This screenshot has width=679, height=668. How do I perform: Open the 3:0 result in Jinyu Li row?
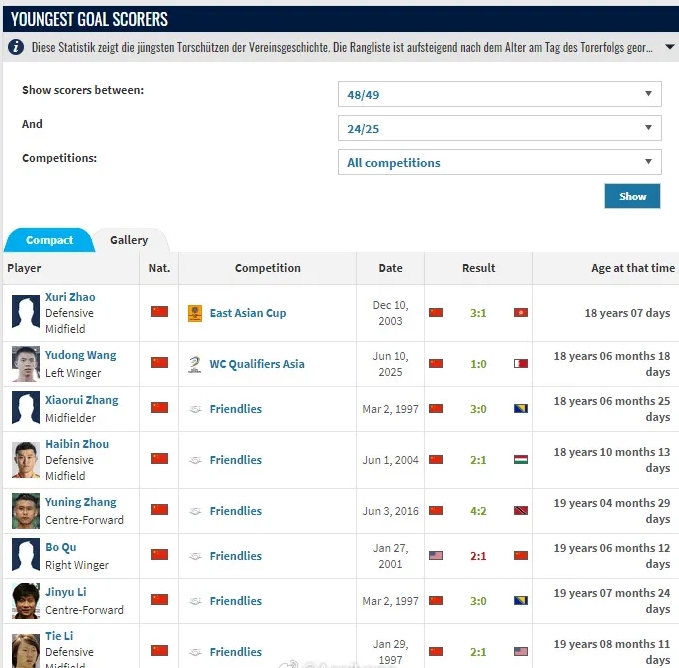click(x=478, y=601)
